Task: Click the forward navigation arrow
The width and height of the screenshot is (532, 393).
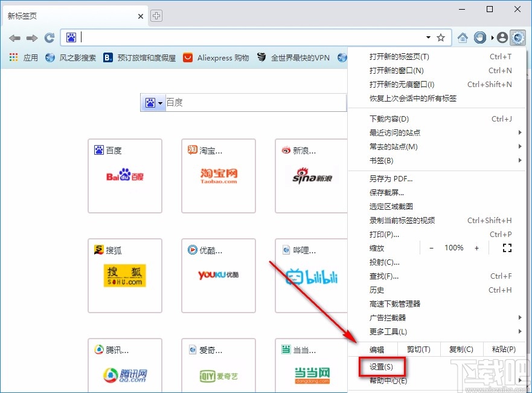Action: [32, 38]
